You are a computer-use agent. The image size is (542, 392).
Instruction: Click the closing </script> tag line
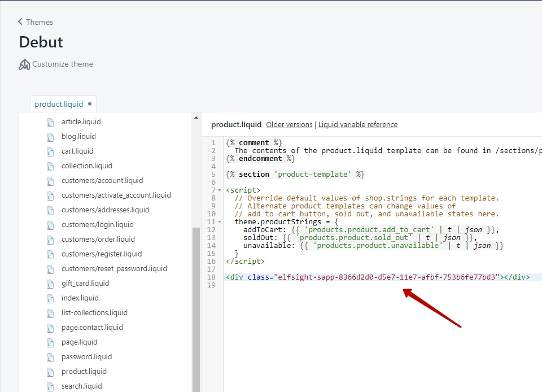246,262
